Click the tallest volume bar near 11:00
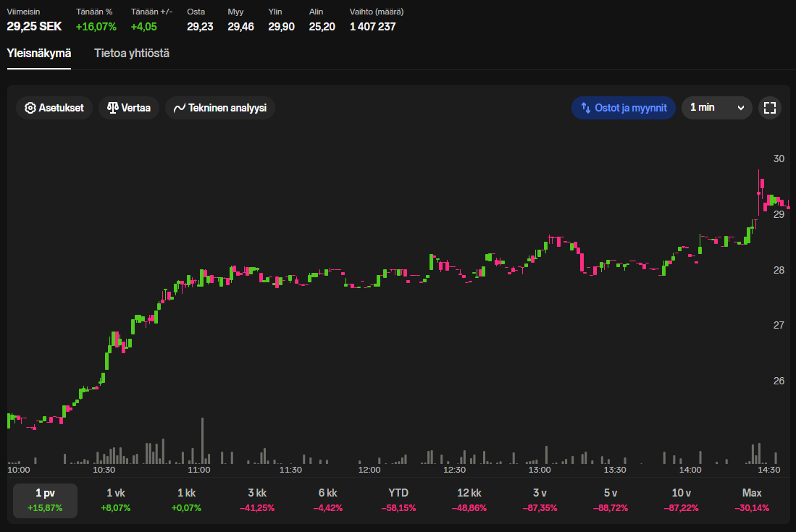The height and width of the screenshot is (532, 796). pyautogui.click(x=203, y=442)
